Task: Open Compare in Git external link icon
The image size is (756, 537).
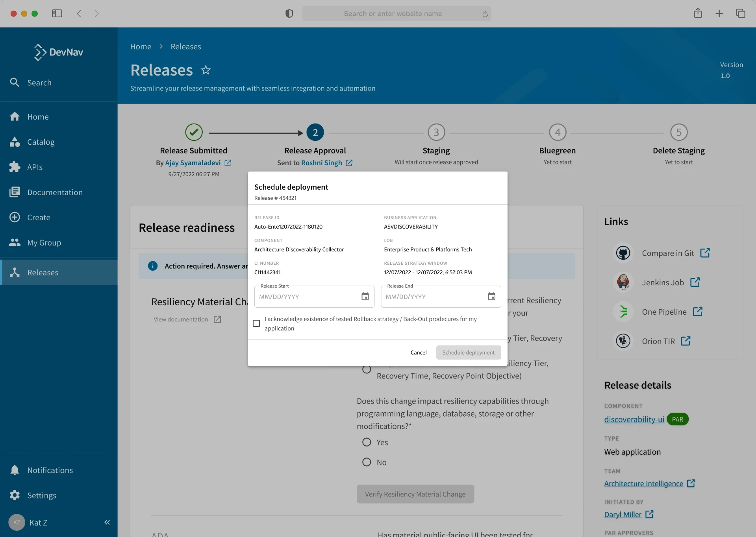Action: click(x=705, y=253)
